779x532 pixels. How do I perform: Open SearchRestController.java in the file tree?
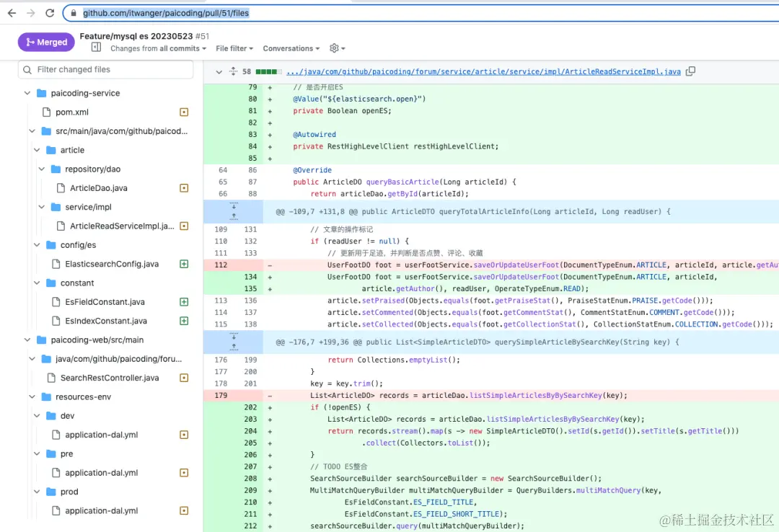coord(110,378)
